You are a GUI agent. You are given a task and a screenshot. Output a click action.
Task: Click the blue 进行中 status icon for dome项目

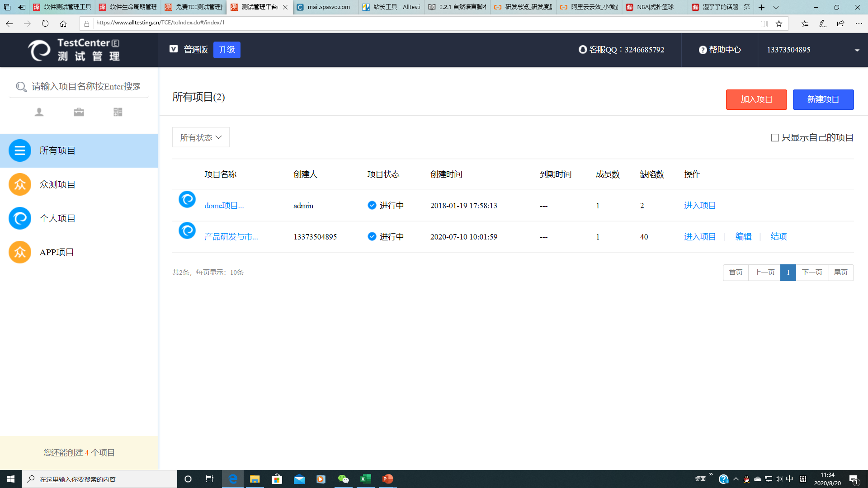[x=372, y=205]
